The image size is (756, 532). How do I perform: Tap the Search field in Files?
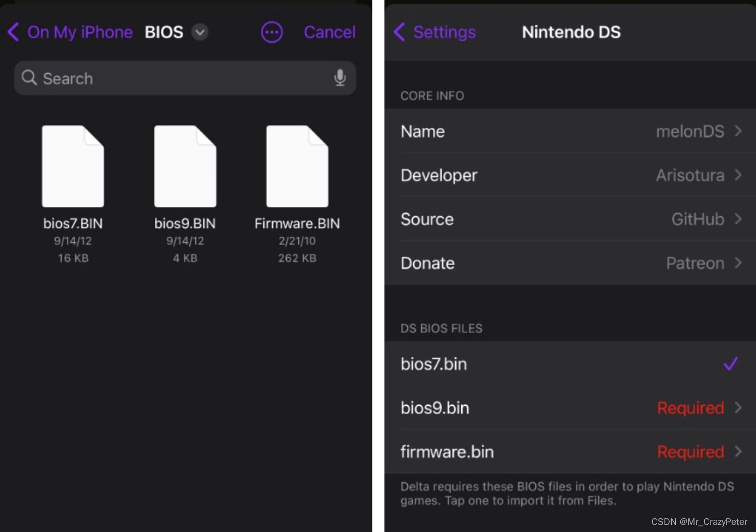(185, 78)
